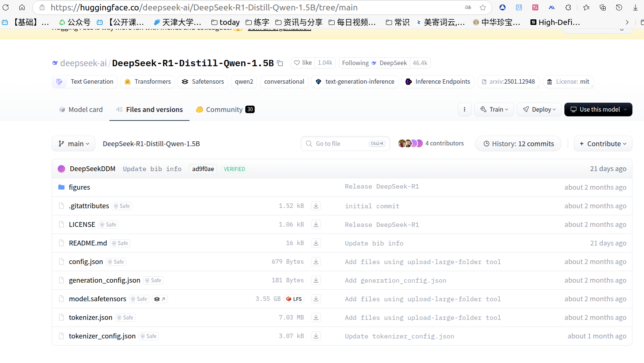644x363 pixels.
Task: Download the model.safetensors file
Action: (x=316, y=299)
